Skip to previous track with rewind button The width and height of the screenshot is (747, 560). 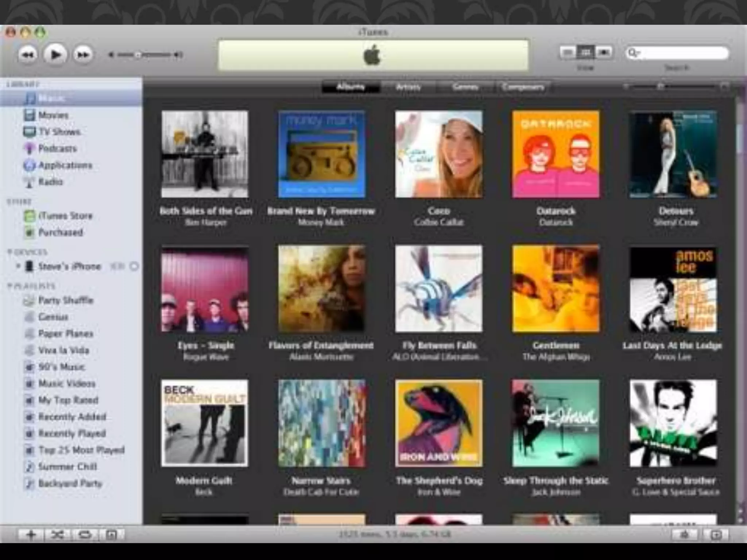pos(28,55)
